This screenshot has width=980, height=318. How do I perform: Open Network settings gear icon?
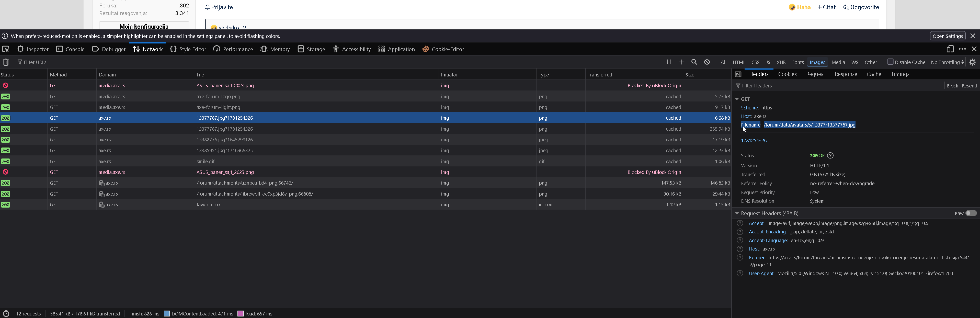(972, 62)
